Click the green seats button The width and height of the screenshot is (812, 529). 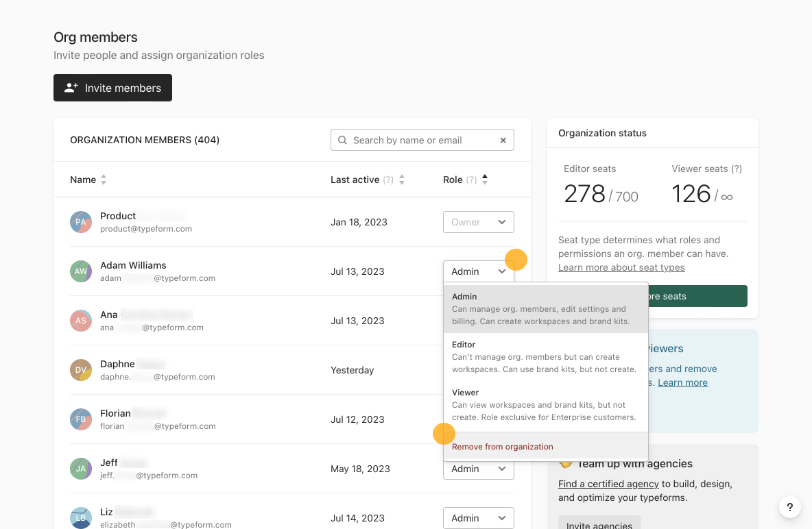click(x=697, y=296)
